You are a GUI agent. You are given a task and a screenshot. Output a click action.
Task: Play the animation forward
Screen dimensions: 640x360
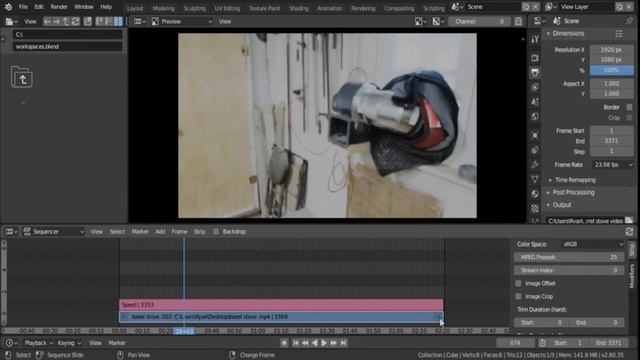[324, 343]
